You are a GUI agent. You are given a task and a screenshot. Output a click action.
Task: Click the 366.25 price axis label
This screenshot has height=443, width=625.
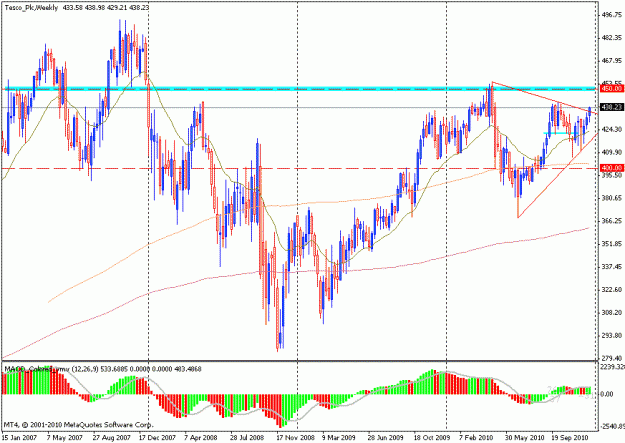[x=612, y=221]
